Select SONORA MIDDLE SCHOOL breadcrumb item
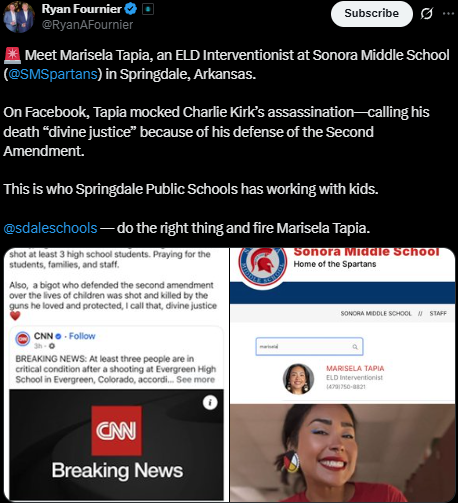Image resolution: width=458 pixels, height=503 pixels. point(376,314)
